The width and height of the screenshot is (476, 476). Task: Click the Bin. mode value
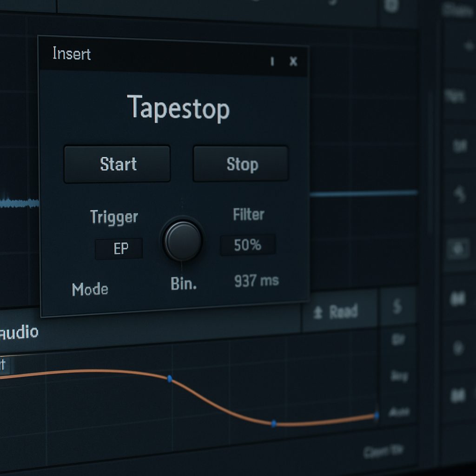click(x=184, y=284)
